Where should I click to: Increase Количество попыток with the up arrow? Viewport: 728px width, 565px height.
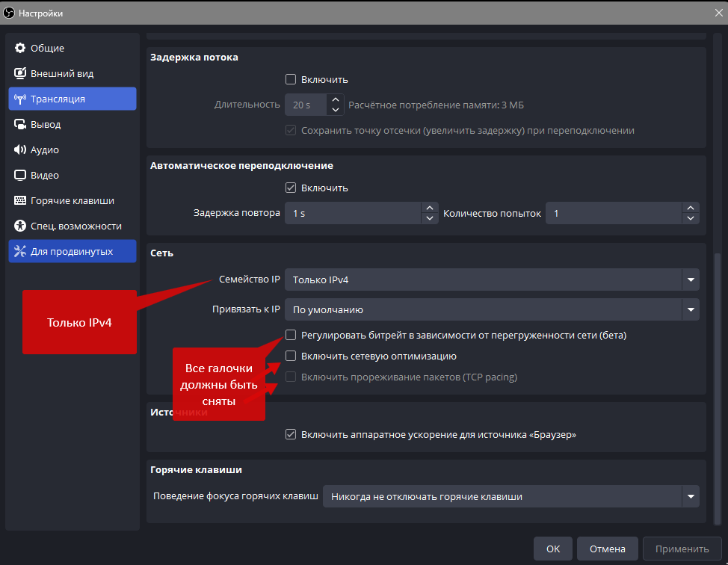pyautogui.click(x=691, y=208)
